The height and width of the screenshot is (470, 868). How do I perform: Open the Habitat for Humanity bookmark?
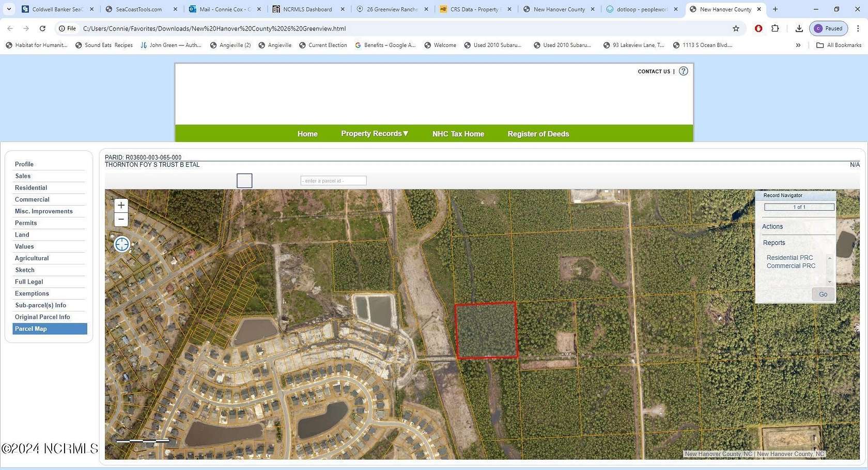[x=37, y=45]
